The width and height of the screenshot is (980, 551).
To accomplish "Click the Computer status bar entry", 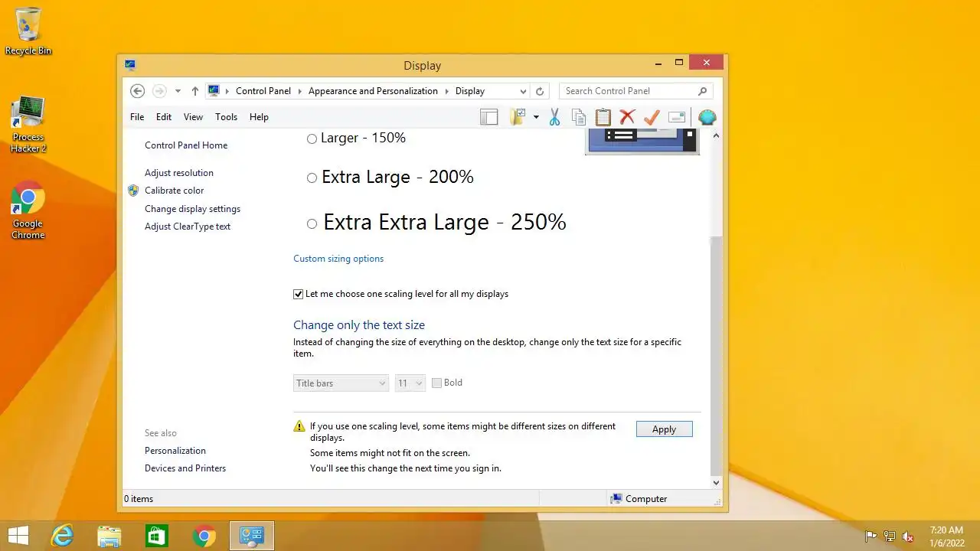I will pos(639,499).
